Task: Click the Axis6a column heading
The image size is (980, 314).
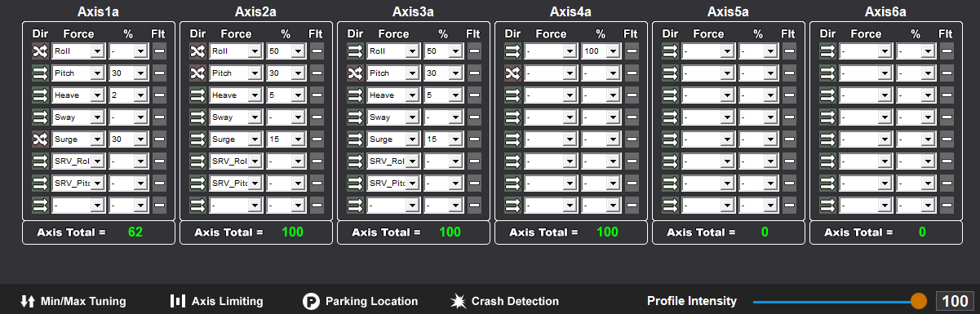Action: [886, 11]
